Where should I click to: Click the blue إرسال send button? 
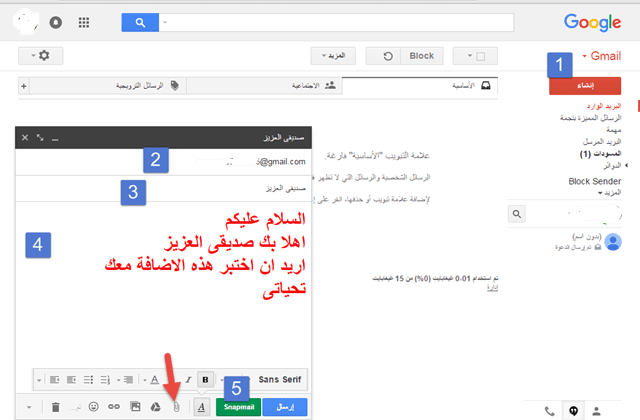[285, 407]
